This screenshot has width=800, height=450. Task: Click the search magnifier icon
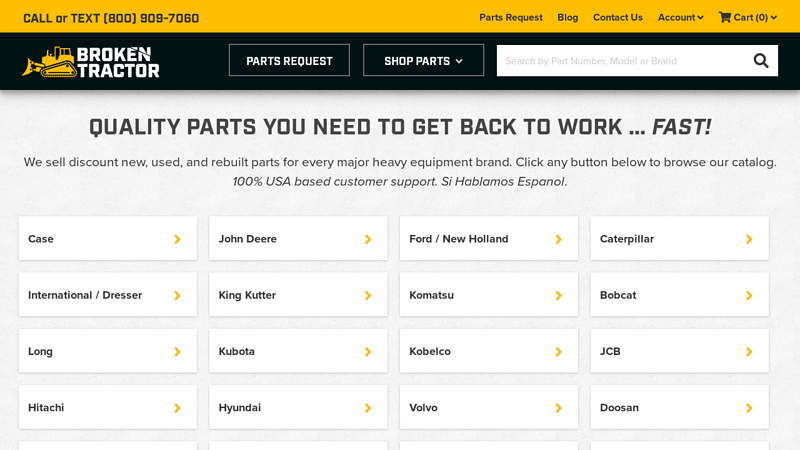pyautogui.click(x=761, y=61)
